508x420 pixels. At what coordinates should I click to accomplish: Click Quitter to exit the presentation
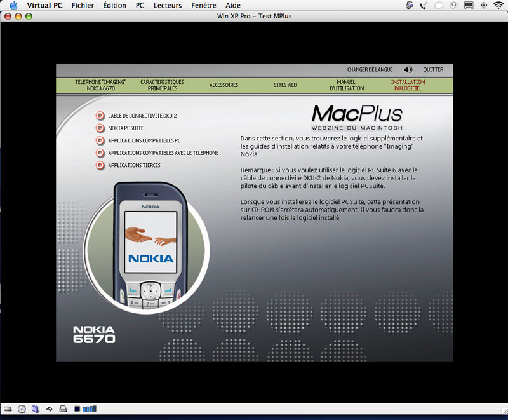[x=433, y=70]
